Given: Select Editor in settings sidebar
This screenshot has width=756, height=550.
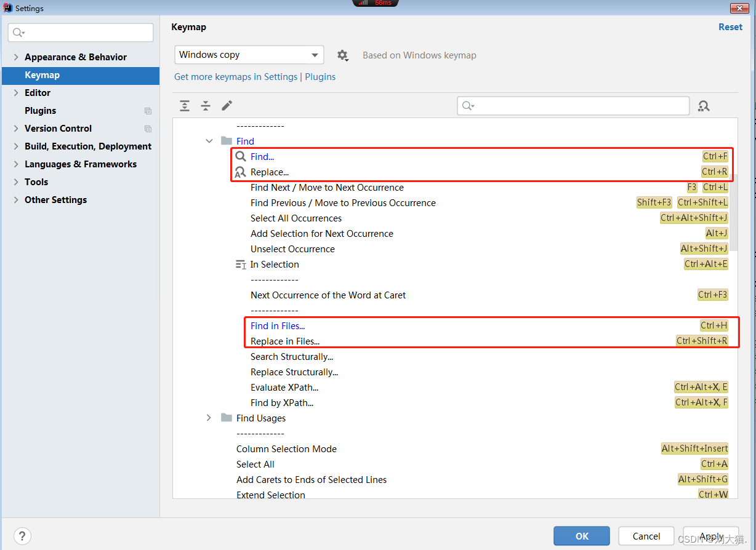Looking at the screenshot, I should (38, 93).
